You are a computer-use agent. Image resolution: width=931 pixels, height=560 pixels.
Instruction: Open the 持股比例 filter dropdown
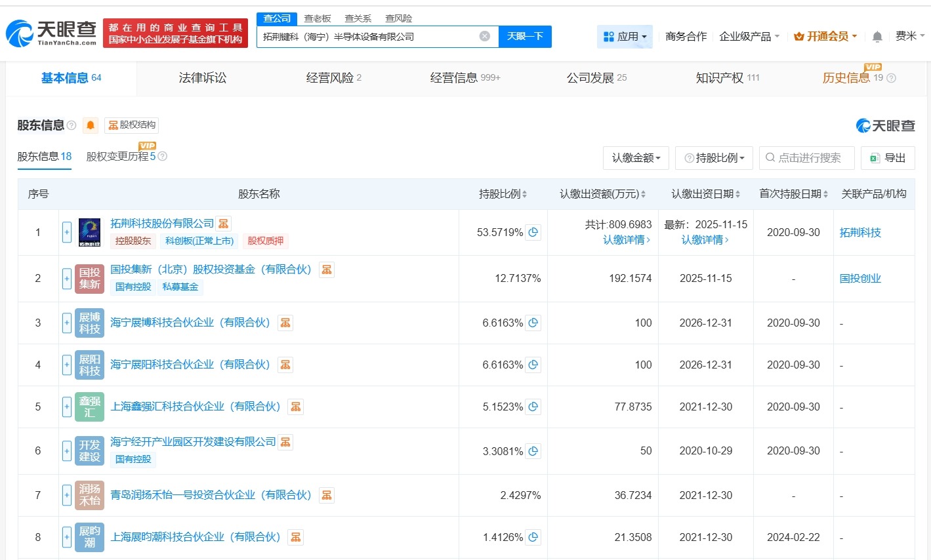(x=713, y=157)
